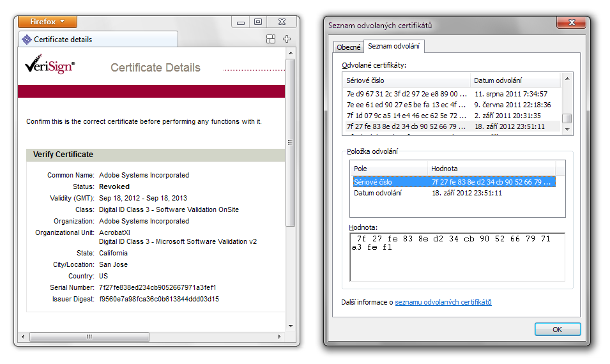Click inside the Hodnota value text box
610x364 pixels.
click(x=457, y=257)
